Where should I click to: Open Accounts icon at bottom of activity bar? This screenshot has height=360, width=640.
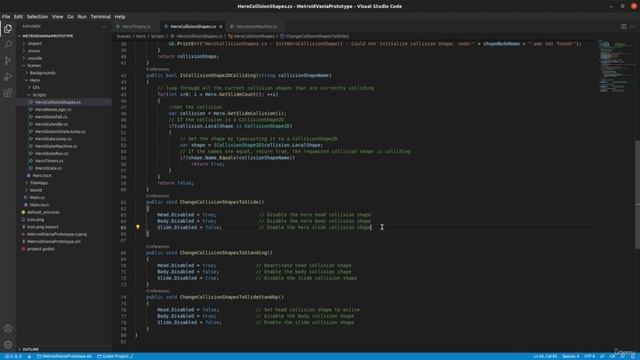pyautogui.click(x=8, y=329)
